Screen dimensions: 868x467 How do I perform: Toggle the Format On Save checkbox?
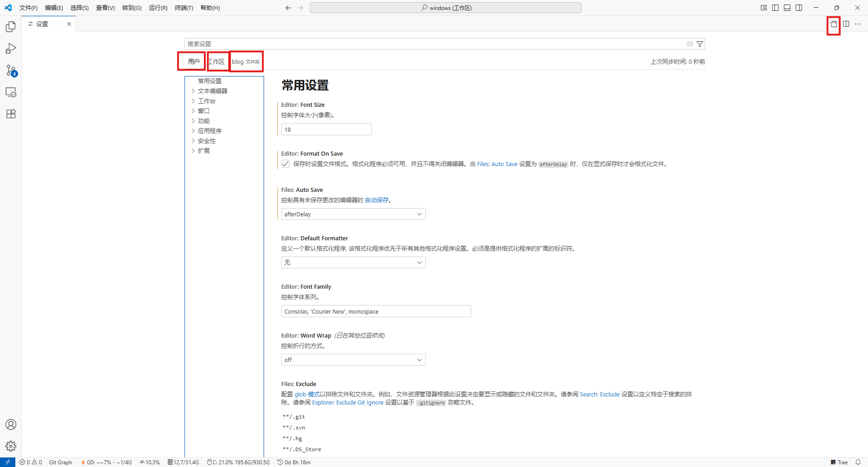point(285,164)
